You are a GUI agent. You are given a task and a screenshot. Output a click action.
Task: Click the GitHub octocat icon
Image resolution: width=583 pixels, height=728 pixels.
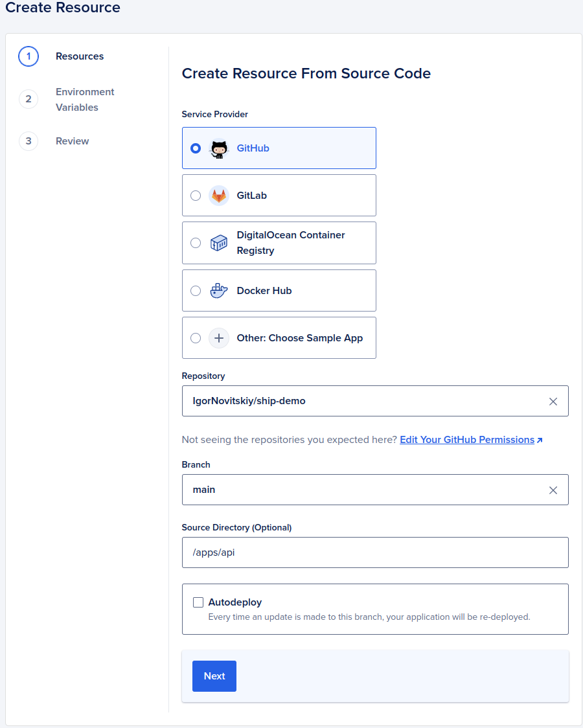219,148
